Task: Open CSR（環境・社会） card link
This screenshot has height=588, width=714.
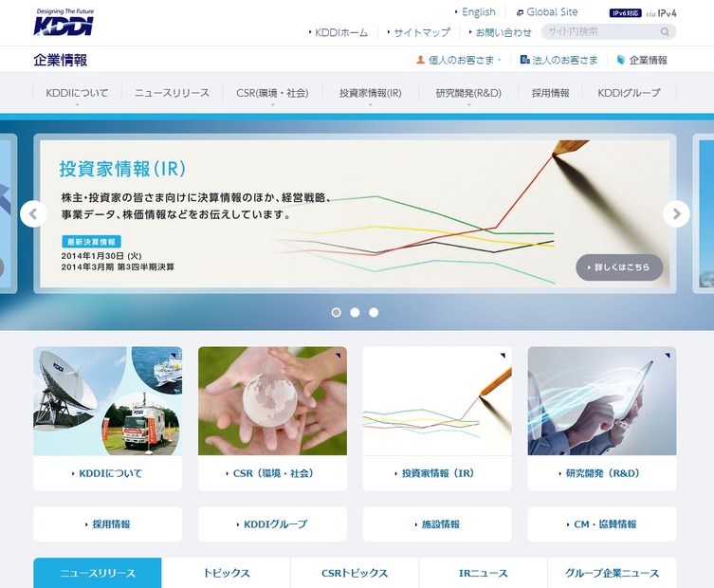Action: [x=273, y=473]
